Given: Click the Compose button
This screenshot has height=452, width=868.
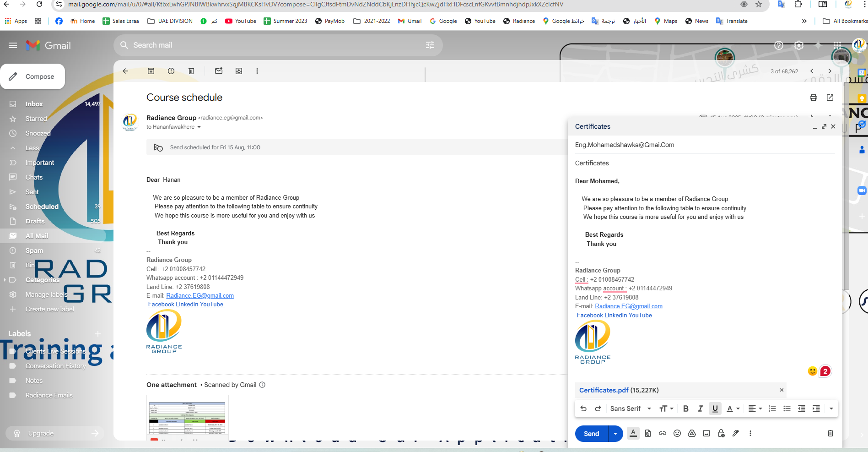Looking at the screenshot, I should point(32,76).
